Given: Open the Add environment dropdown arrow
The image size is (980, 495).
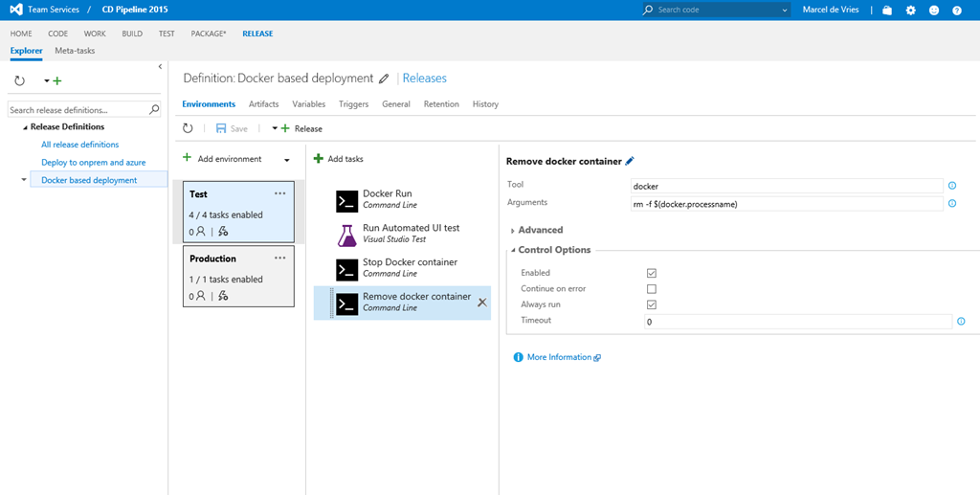Looking at the screenshot, I should click(286, 160).
